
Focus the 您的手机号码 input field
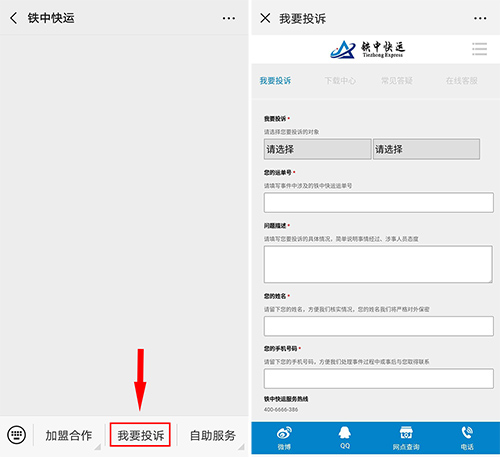click(x=379, y=378)
